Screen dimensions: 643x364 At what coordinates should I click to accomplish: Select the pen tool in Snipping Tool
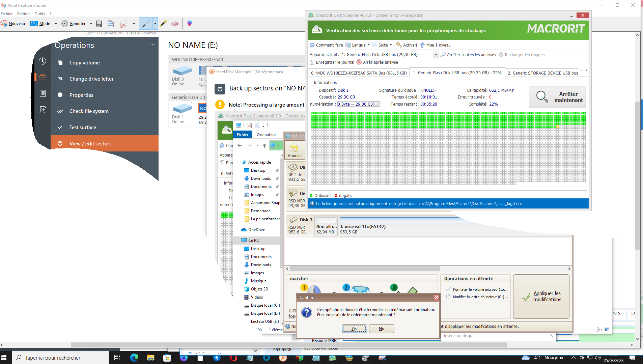pos(146,24)
